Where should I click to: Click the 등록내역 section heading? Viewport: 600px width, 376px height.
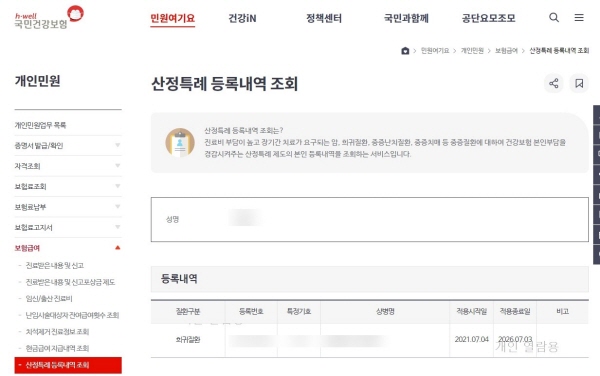(x=179, y=279)
